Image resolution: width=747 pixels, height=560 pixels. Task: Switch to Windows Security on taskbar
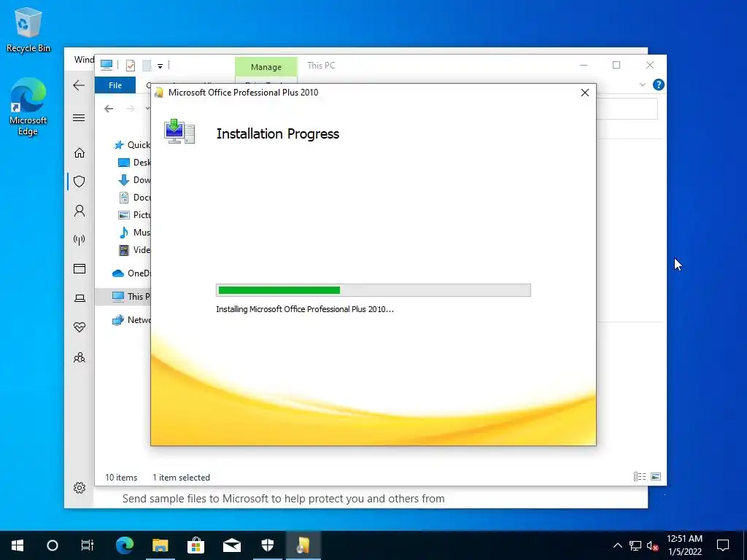point(267,545)
